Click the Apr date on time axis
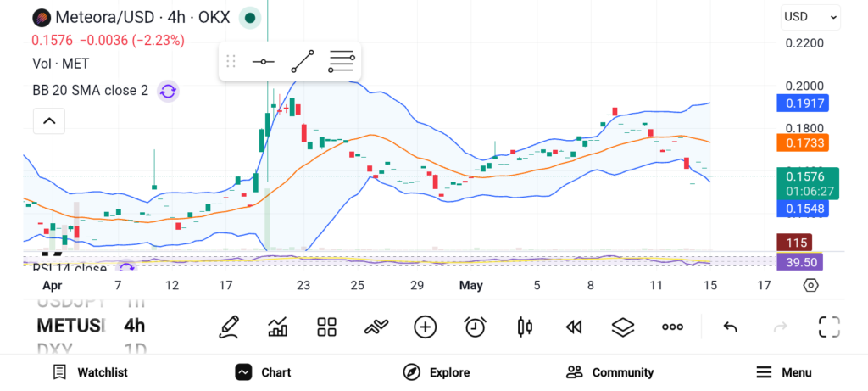The height and width of the screenshot is (391, 868). pos(53,286)
